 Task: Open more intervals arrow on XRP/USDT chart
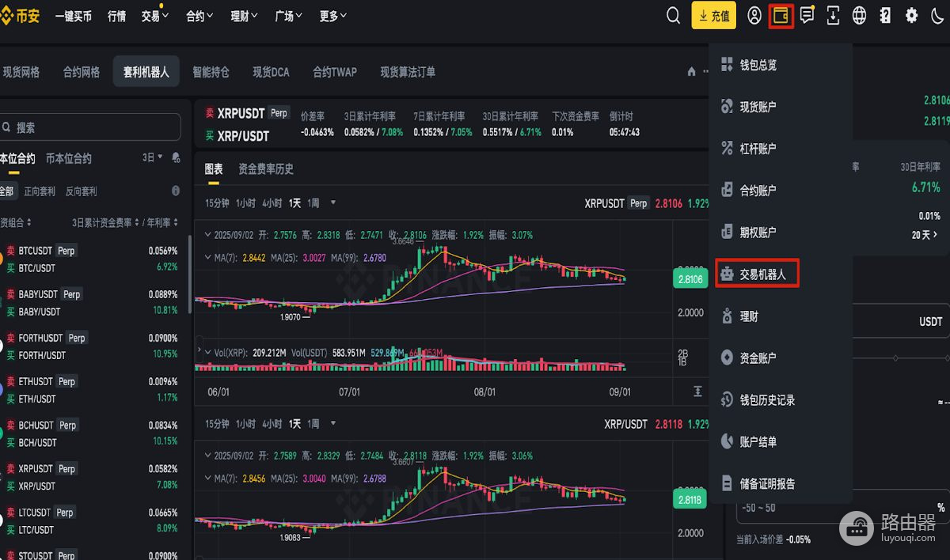(x=333, y=423)
